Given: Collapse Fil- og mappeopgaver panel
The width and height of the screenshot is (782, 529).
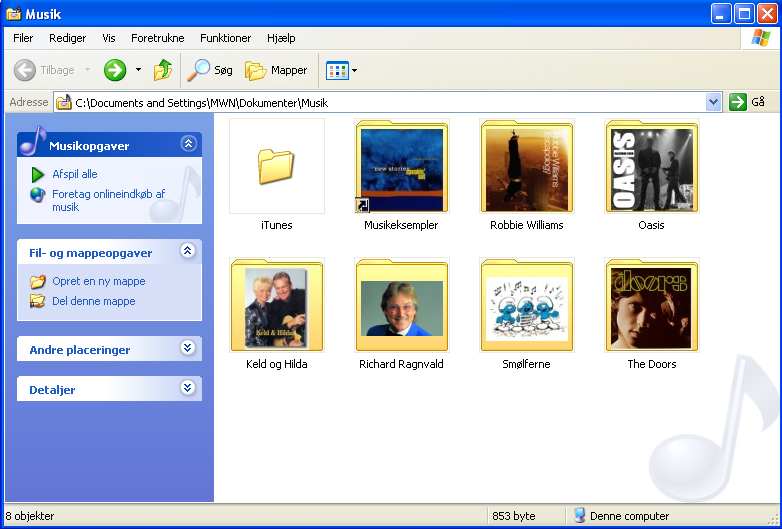Looking at the screenshot, I should [188, 251].
